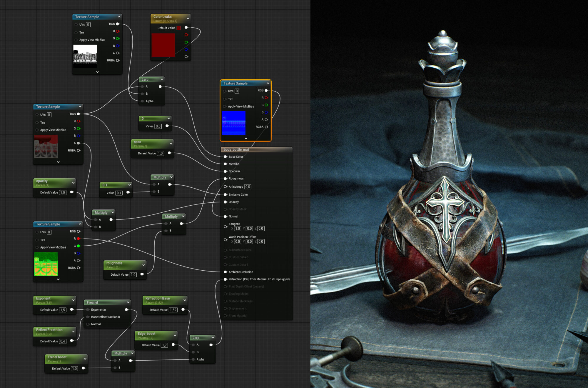Click the Ambient Occlusion input pin
This screenshot has width=588, height=388.
(225, 272)
